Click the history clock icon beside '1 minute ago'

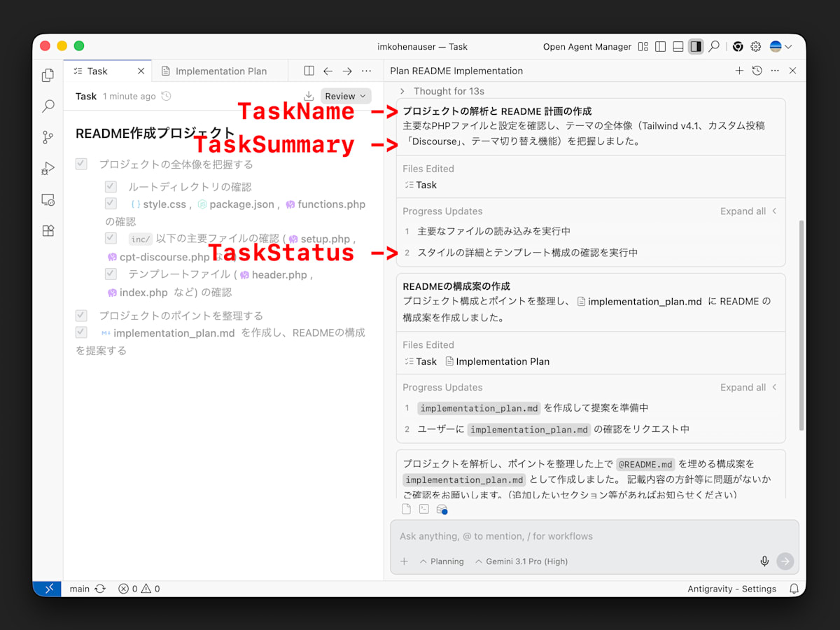166,97
